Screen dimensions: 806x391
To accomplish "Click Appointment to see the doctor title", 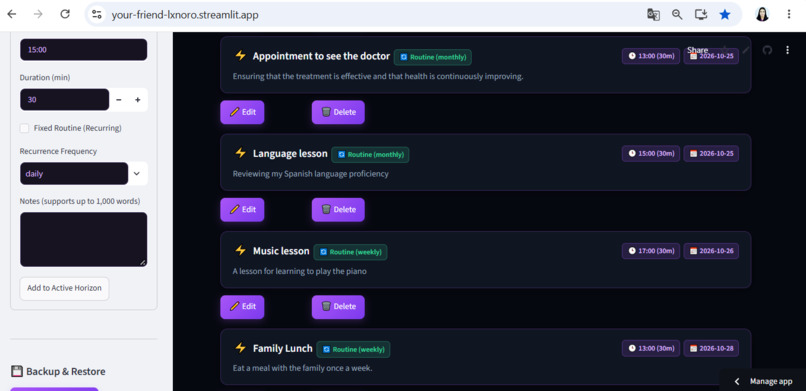I will pos(321,56).
